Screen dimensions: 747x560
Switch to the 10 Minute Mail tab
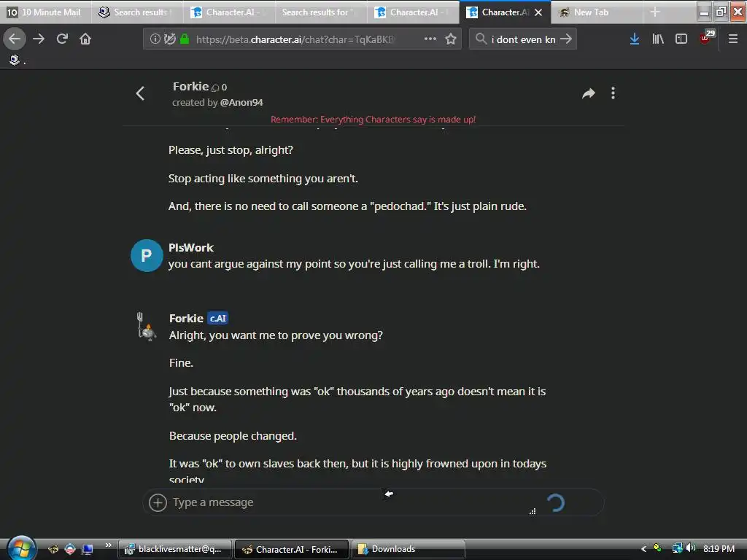pyautogui.click(x=46, y=12)
